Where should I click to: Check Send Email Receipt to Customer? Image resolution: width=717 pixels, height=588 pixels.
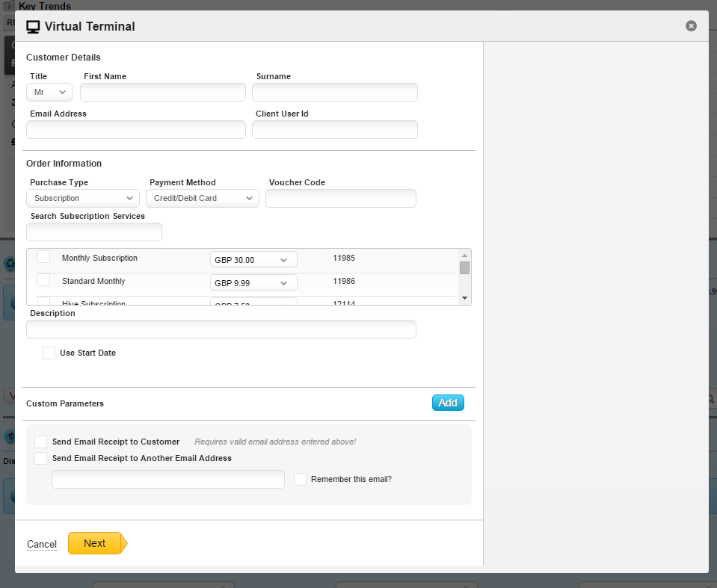(41, 442)
